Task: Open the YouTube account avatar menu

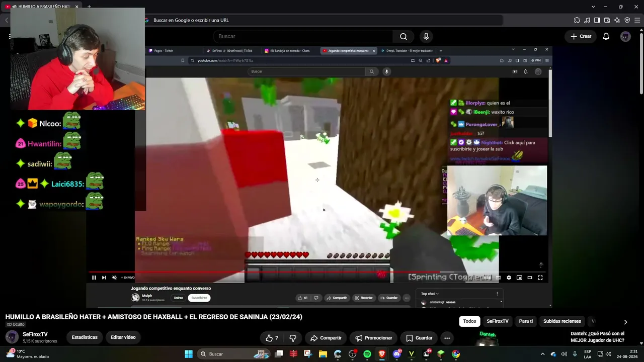Action: tap(625, 36)
